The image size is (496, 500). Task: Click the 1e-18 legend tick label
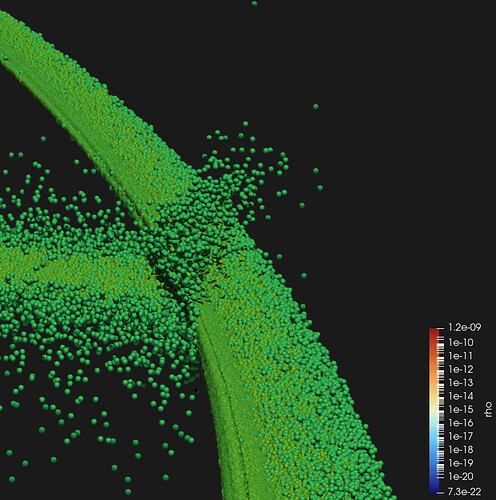pyautogui.click(x=461, y=450)
